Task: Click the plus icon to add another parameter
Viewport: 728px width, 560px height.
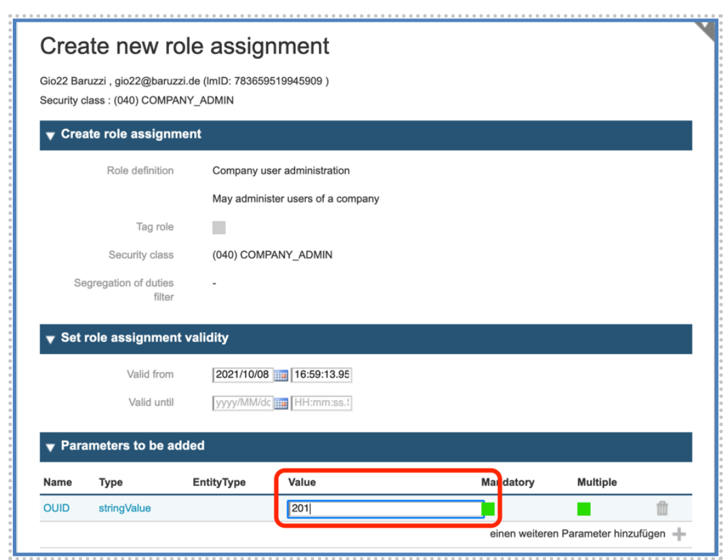Action: pos(678,534)
